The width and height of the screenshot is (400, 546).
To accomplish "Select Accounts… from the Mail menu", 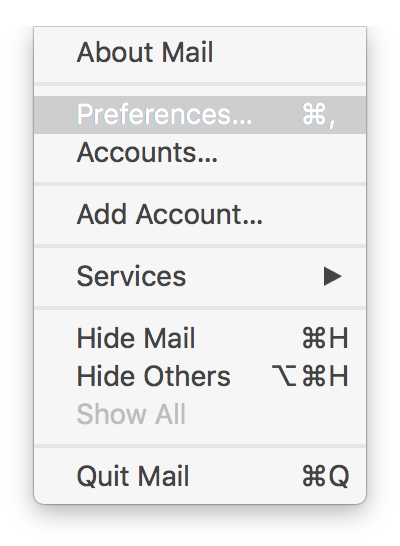I will point(200,153).
